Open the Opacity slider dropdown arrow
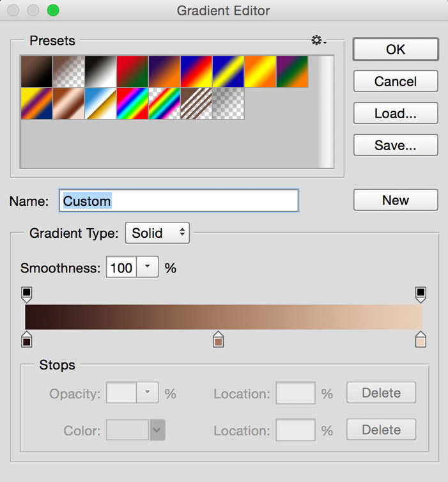448x482 pixels. [x=148, y=393]
